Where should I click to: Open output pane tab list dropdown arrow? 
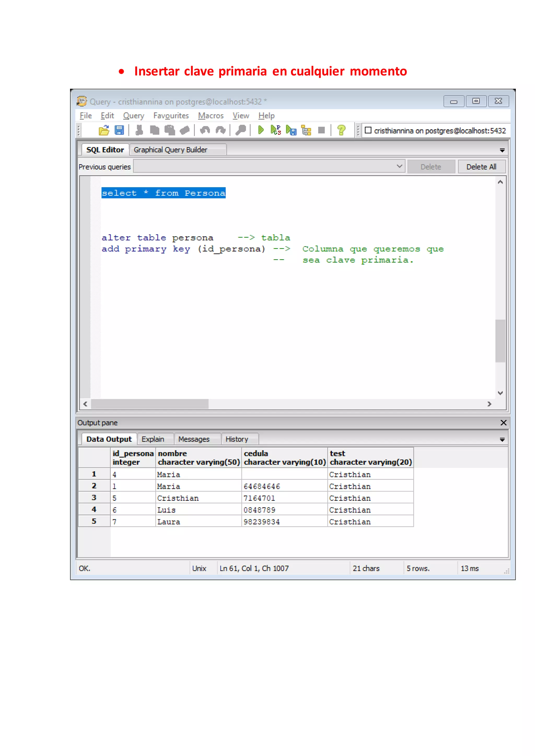(502, 440)
